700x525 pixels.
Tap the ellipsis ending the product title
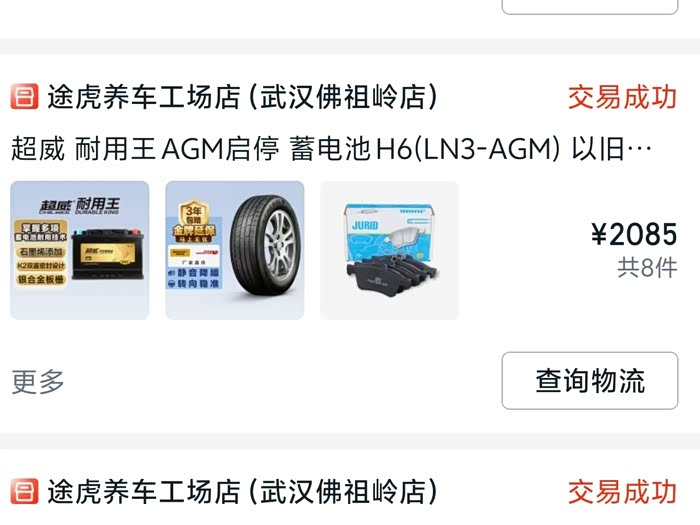click(640, 149)
